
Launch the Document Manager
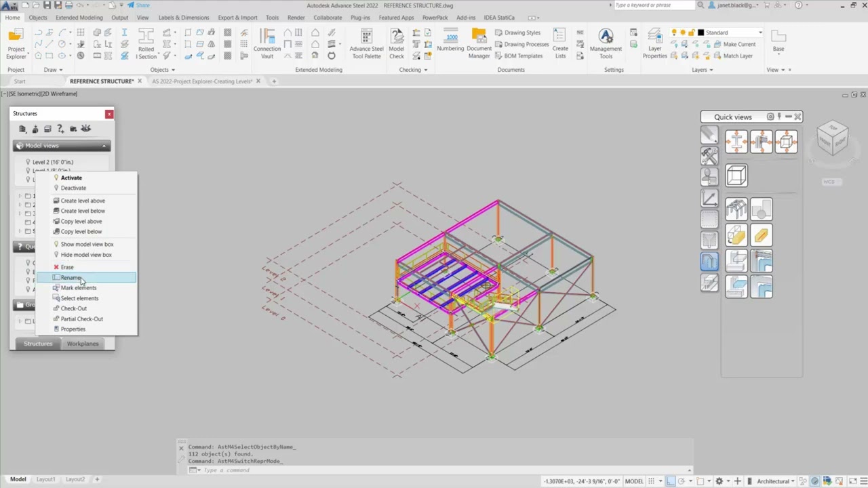point(479,44)
